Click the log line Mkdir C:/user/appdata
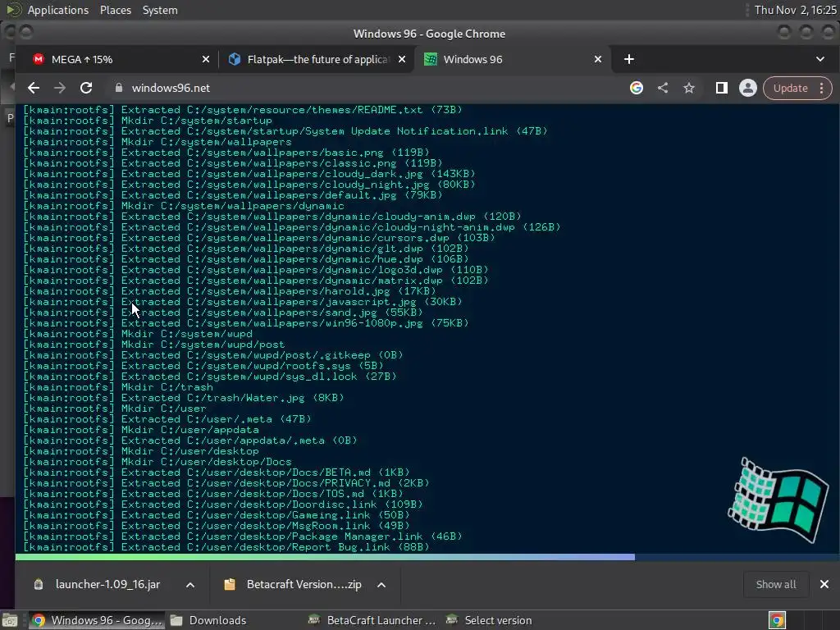 141,430
